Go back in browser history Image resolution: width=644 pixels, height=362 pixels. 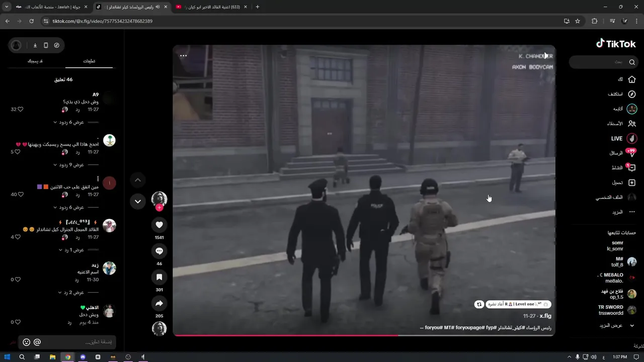point(7,21)
